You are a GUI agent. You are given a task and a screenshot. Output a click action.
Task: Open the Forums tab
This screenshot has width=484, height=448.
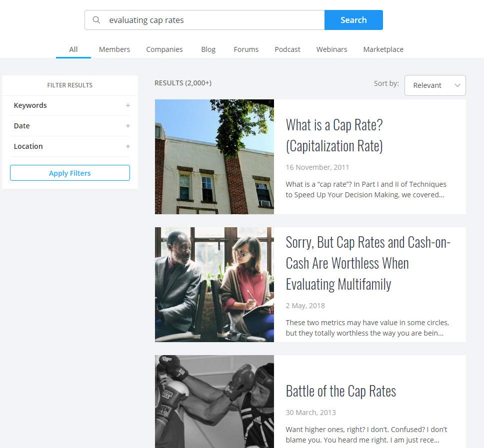tap(246, 49)
